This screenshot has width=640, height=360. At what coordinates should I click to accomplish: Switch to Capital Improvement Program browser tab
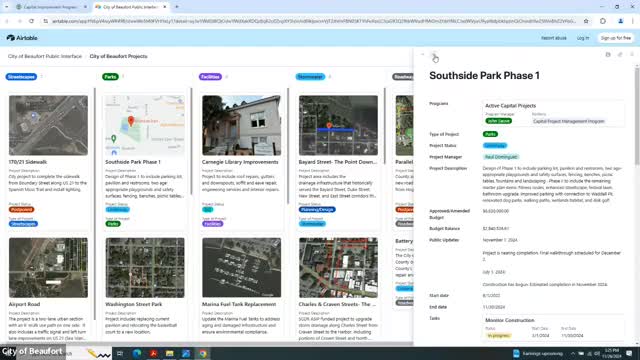click(x=51, y=7)
